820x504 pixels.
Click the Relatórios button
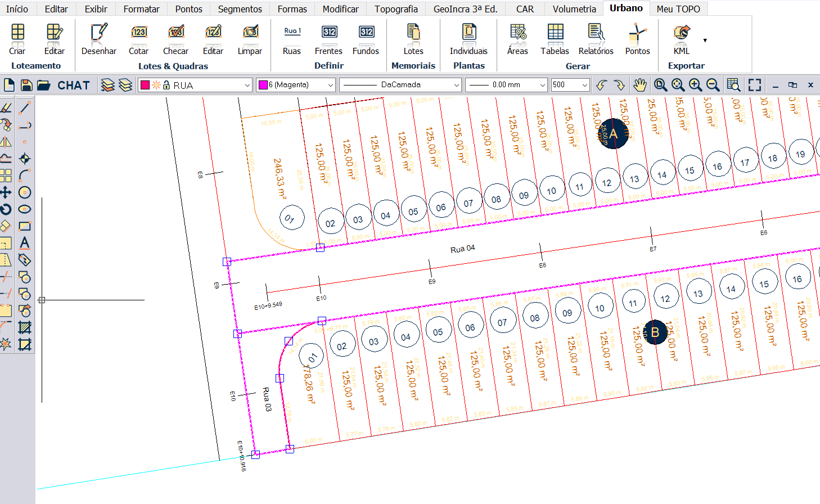pyautogui.click(x=596, y=39)
